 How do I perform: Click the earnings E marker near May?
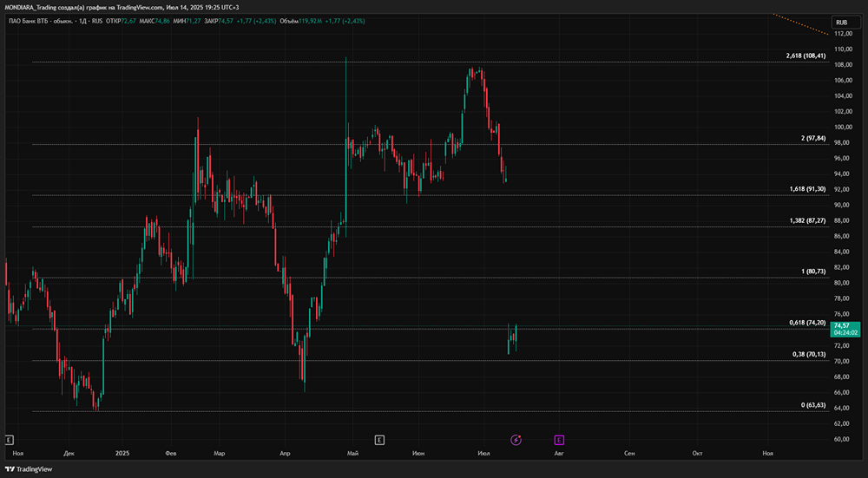tap(379, 440)
